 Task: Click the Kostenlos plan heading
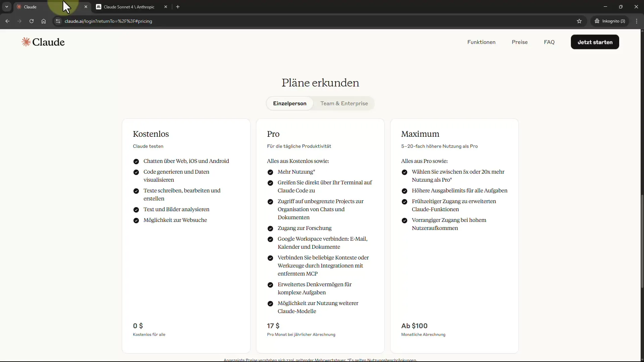click(151, 134)
